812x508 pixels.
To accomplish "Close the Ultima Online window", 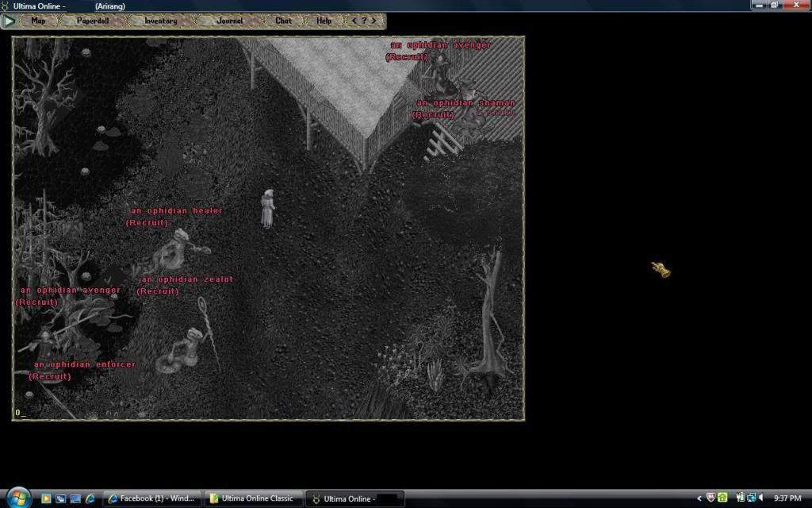I will pos(796,6).
